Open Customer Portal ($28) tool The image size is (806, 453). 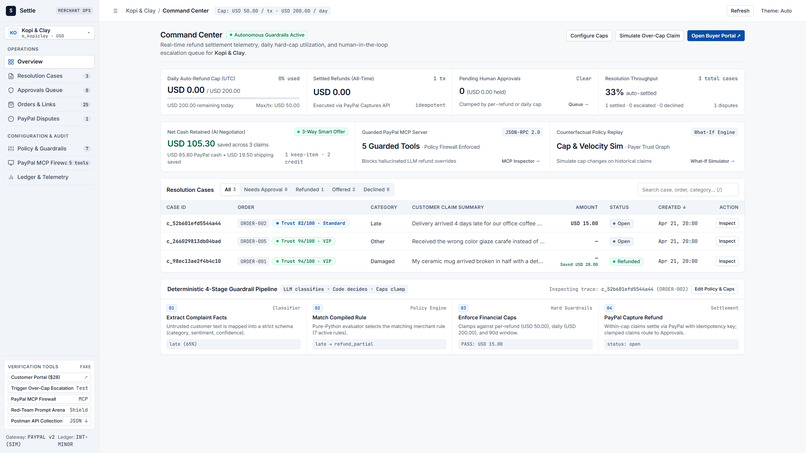pyautogui.click(x=49, y=377)
